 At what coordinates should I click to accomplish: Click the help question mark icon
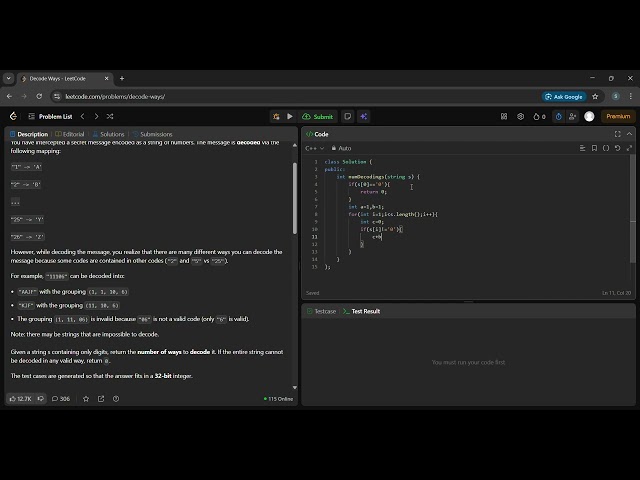tap(116, 399)
